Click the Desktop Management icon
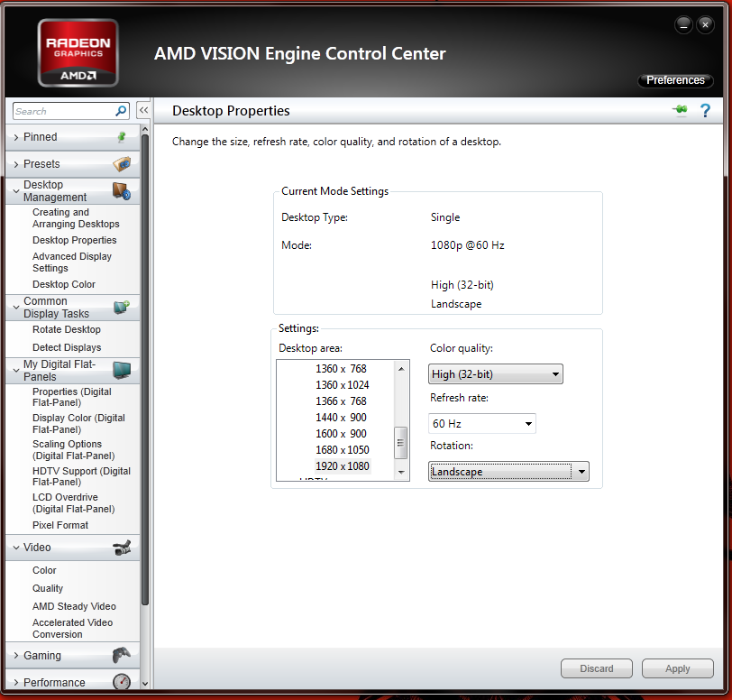Screen dimensions: 732x700 [x=122, y=190]
